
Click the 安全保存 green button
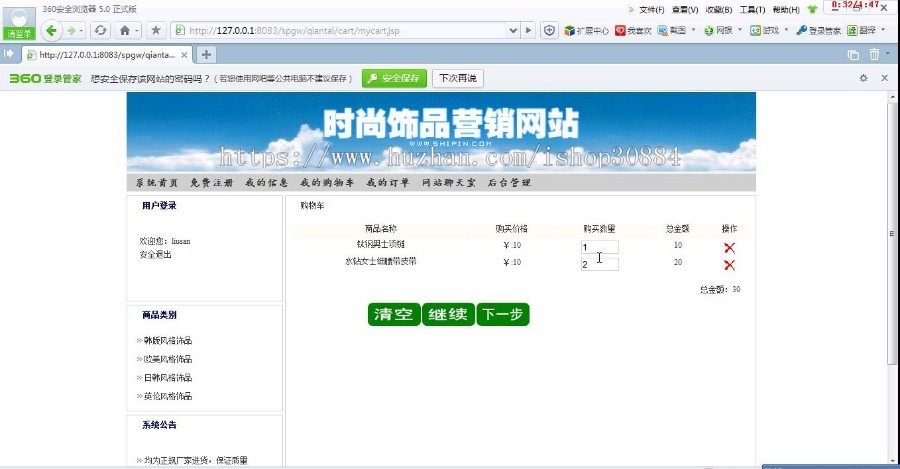click(x=394, y=78)
